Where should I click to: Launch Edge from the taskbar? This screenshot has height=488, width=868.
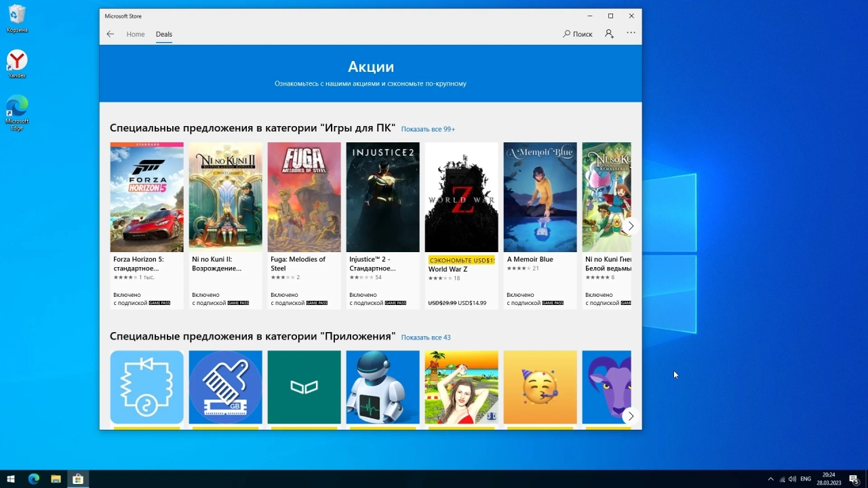(34, 479)
